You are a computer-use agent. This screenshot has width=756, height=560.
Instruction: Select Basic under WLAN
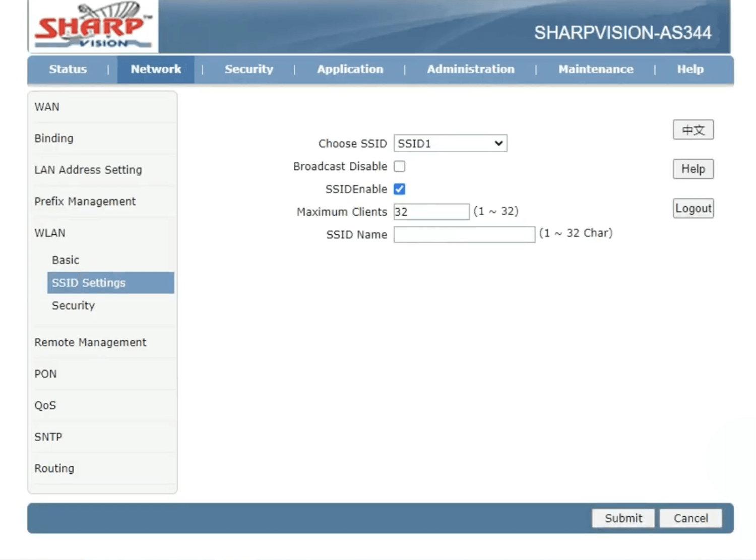[x=66, y=260]
